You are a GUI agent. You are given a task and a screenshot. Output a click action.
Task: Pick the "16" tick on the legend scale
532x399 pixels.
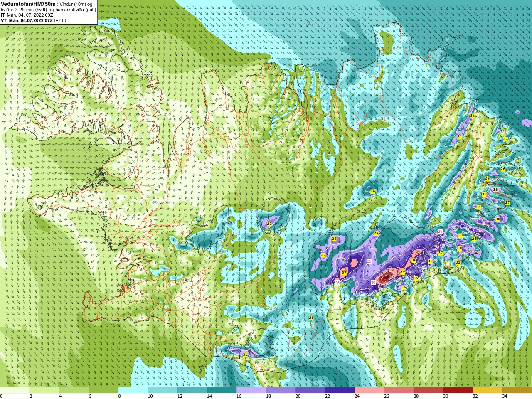click(x=239, y=396)
